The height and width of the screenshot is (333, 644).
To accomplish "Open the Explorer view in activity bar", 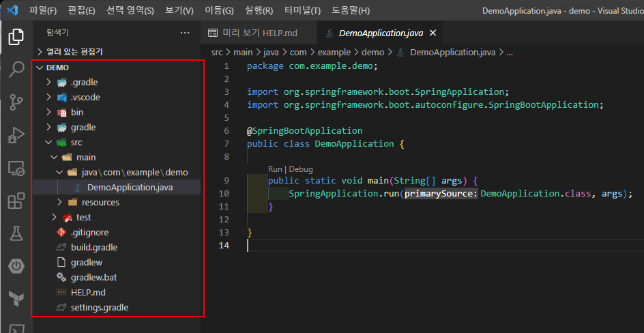I will 16,37.
